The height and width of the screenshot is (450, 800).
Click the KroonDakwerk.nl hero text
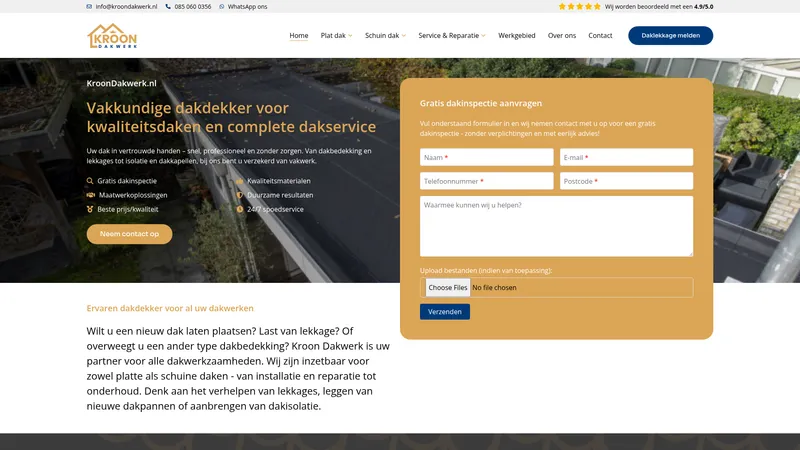[121, 83]
